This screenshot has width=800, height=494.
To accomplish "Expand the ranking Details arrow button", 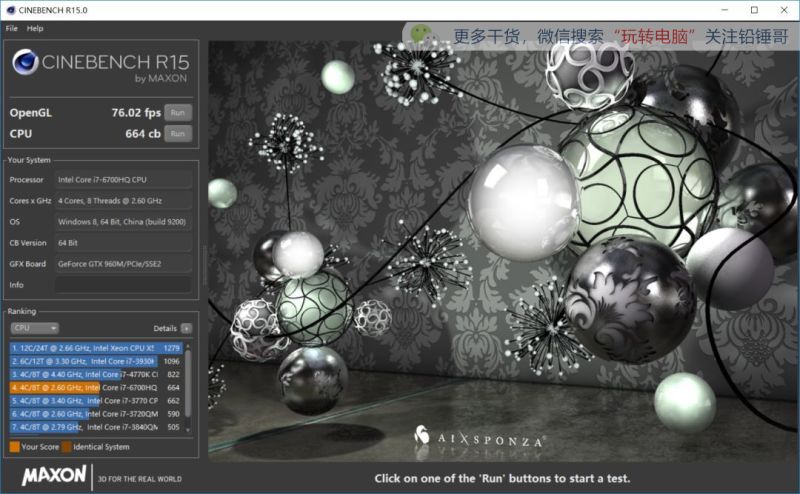I will (x=186, y=329).
